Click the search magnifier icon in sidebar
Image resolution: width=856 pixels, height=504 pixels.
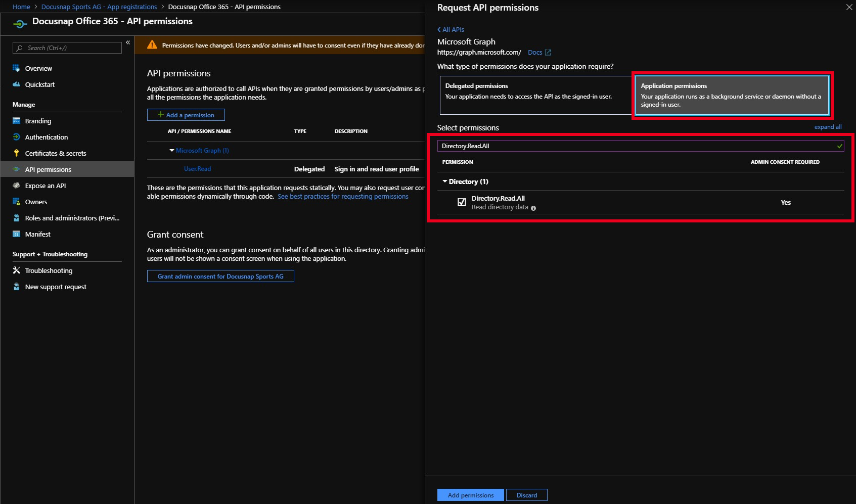(x=20, y=48)
